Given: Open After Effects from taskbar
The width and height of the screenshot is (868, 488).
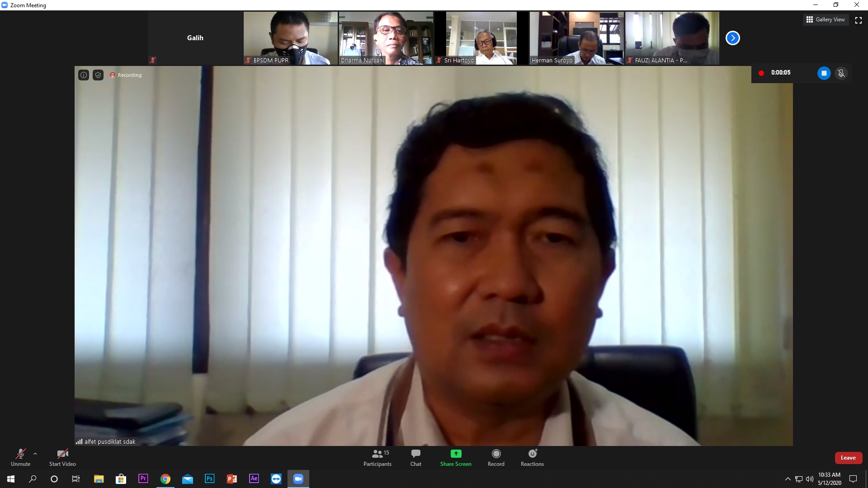Looking at the screenshot, I should (254, 479).
